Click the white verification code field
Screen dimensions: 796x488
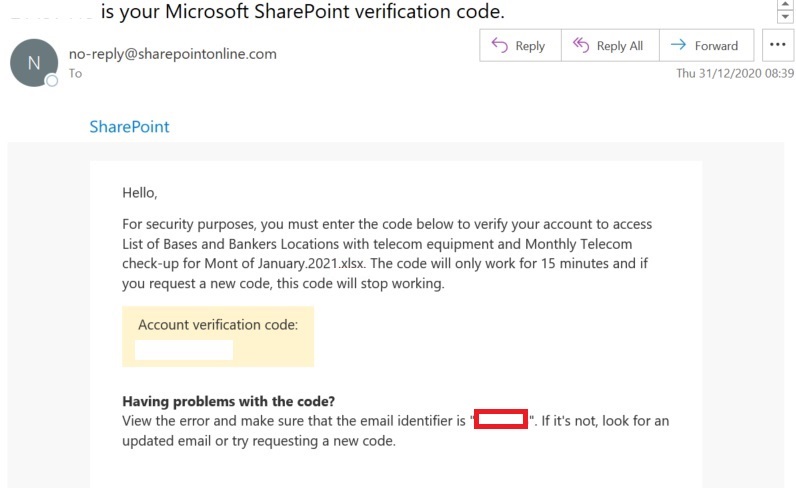[x=184, y=350]
